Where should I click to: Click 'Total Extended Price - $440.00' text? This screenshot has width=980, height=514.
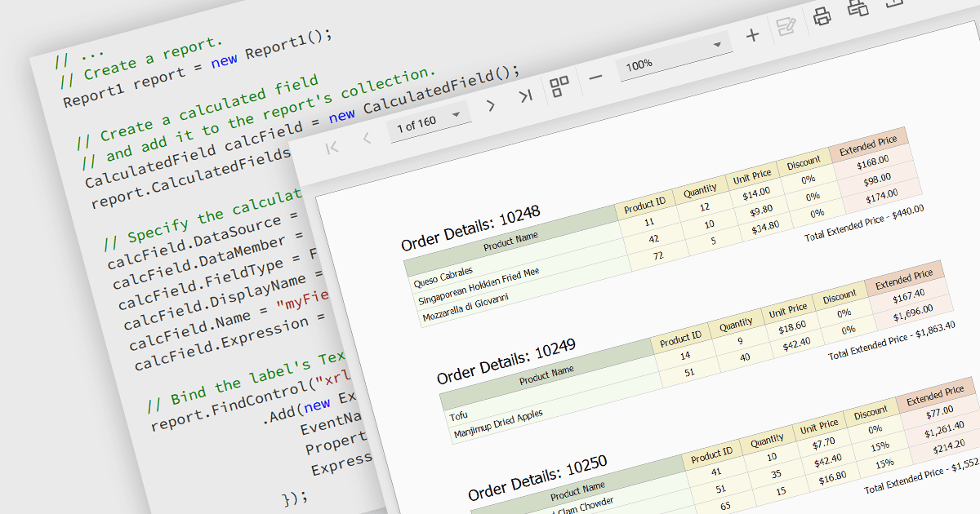click(864, 223)
